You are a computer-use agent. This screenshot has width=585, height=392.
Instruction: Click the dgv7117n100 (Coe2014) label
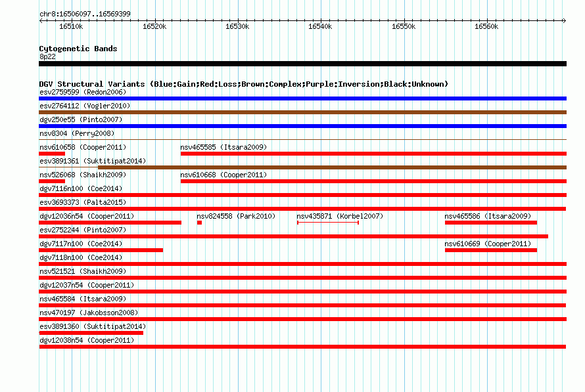pyautogui.click(x=81, y=244)
